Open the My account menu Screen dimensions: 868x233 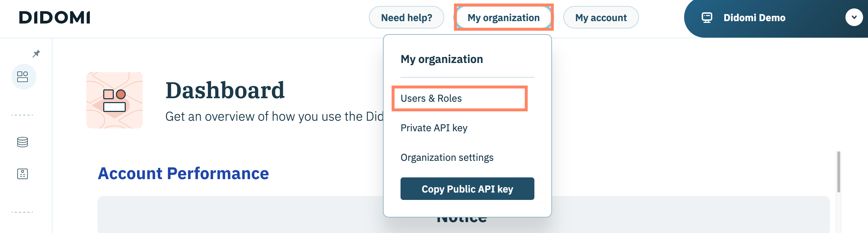(x=601, y=18)
